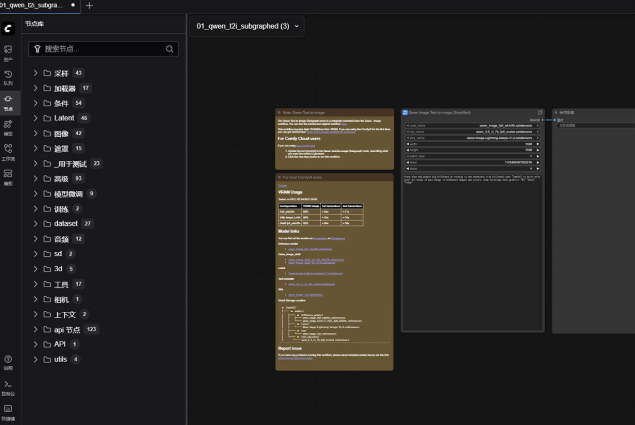Increase the width value with its right arrow

[x=538, y=144]
